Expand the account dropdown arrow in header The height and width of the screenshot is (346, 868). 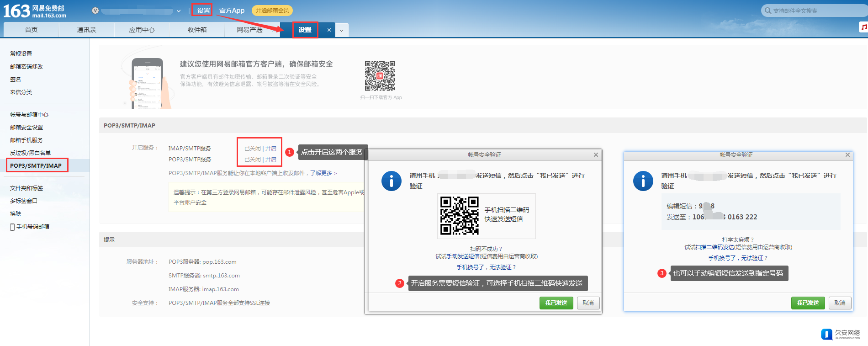(x=179, y=11)
